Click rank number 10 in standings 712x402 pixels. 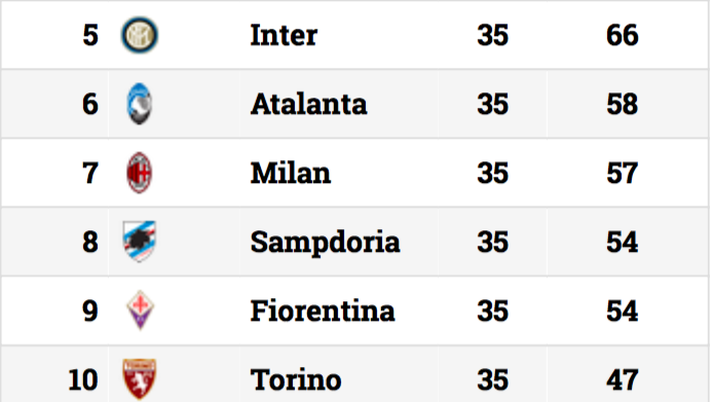[x=83, y=380]
